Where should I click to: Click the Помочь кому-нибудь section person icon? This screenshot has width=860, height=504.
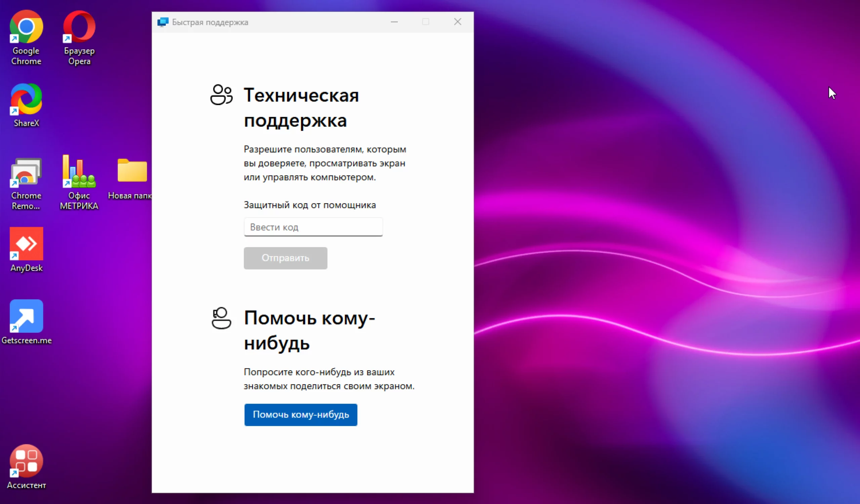(x=221, y=318)
